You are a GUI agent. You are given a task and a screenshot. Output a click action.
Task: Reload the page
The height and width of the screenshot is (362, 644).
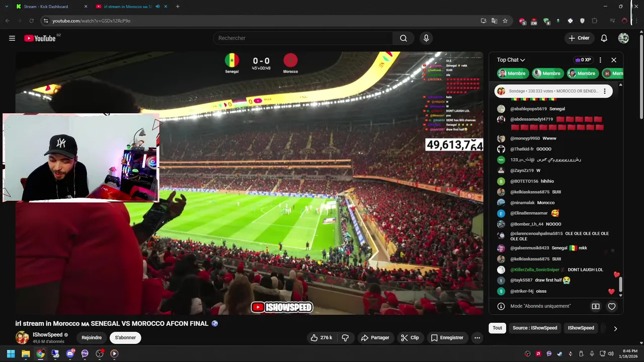point(31,21)
